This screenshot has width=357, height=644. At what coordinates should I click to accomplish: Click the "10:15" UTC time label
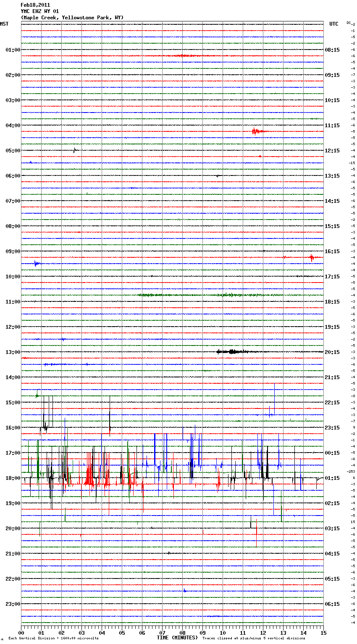tap(332, 100)
